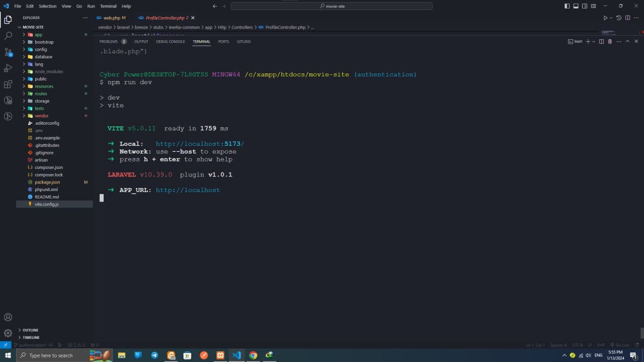Go back navigation arrow
The width and height of the screenshot is (644, 362).
tap(215, 6)
